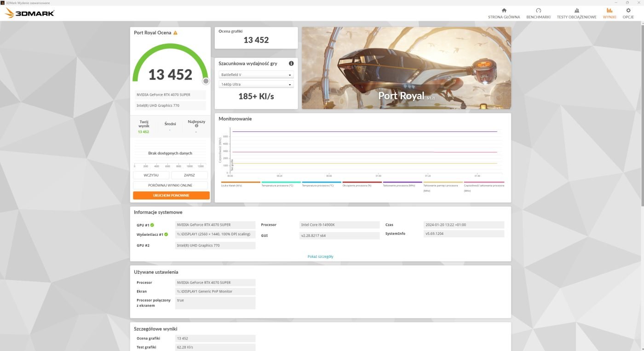Click the Test grafiki 62.28 Kl/s value
The height and width of the screenshot is (351, 644).
(x=215, y=347)
